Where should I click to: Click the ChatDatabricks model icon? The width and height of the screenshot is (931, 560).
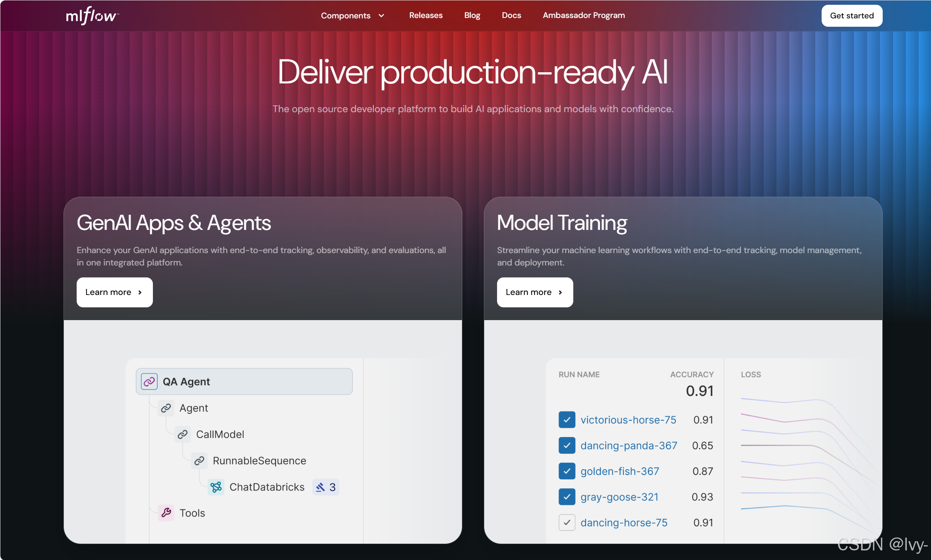click(x=216, y=487)
